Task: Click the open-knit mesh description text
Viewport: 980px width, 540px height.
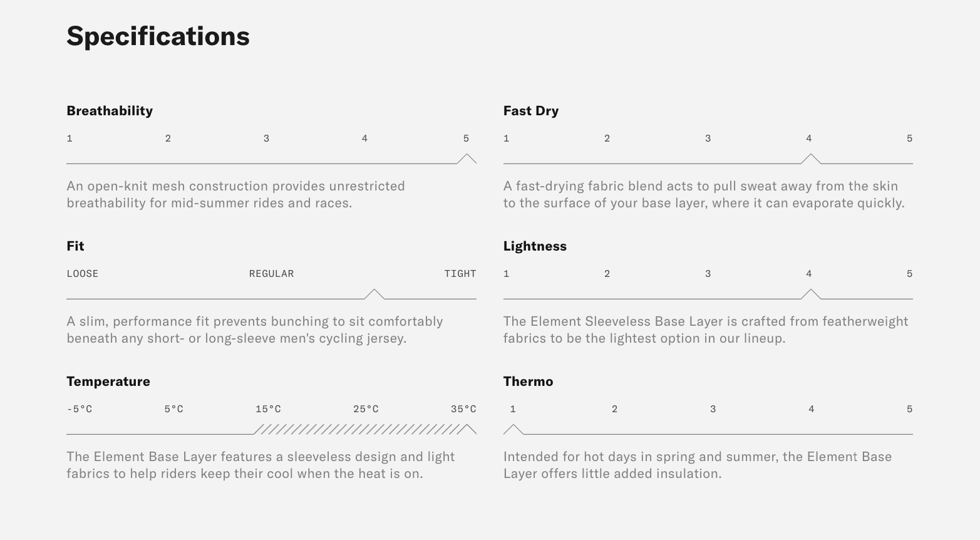Action: click(235, 194)
